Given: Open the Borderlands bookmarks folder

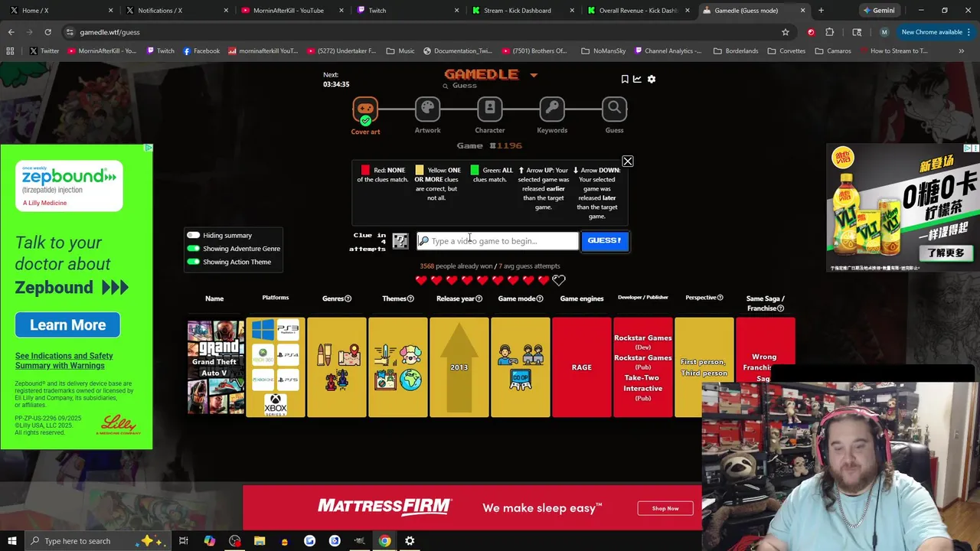Looking at the screenshot, I should [x=736, y=51].
